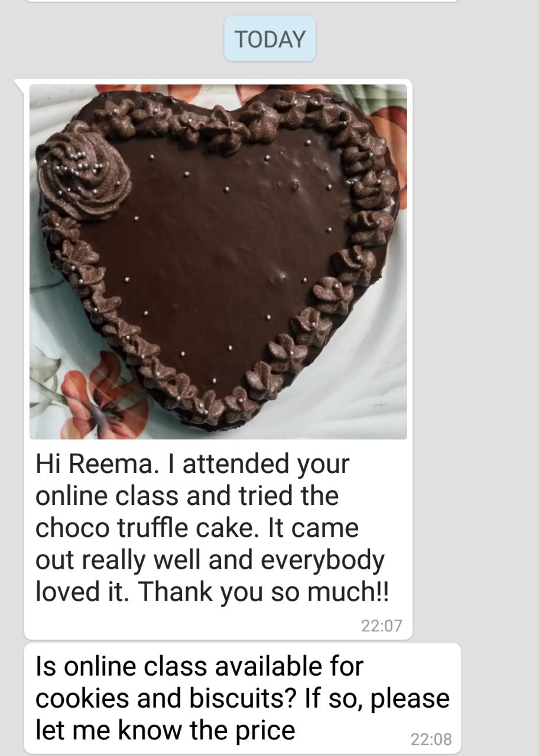
Task: Tap 'let me know the price' line
Action: (165, 729)
